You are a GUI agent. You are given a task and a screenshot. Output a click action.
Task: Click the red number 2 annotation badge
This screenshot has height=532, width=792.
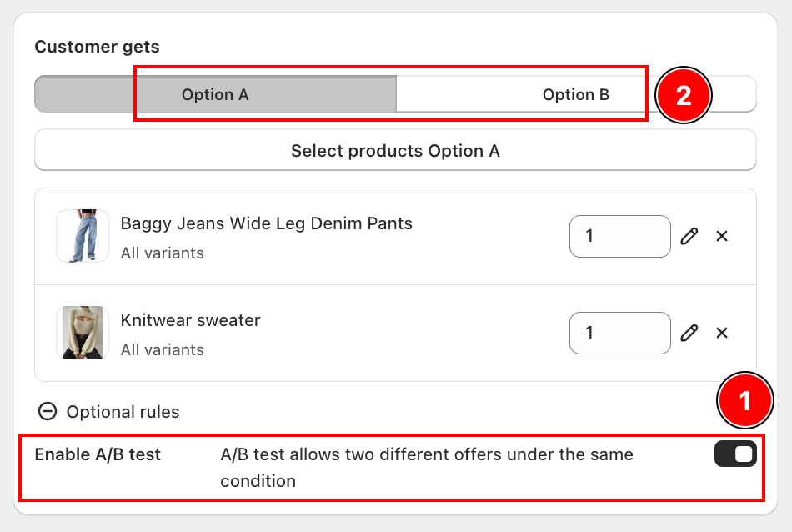point(684,95)
